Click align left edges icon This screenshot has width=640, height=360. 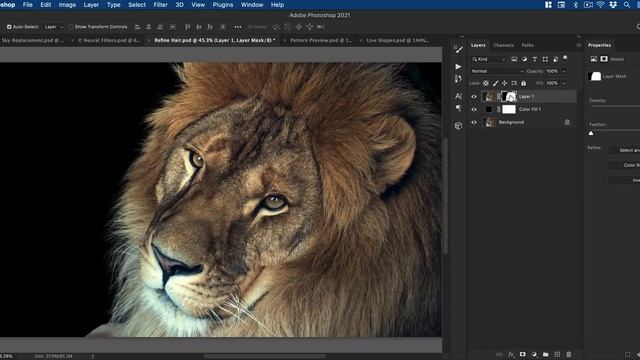pyautogui.click(x=137, y=27)
